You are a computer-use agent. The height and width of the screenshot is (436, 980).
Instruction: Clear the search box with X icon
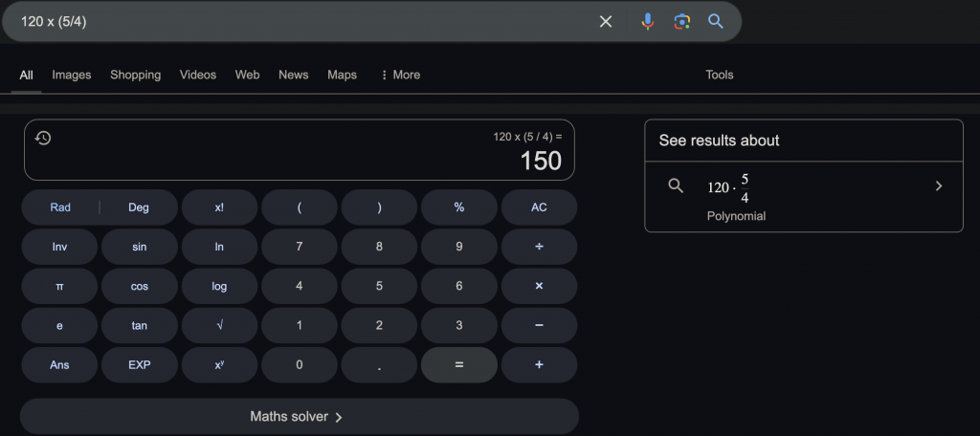[606, 21]
